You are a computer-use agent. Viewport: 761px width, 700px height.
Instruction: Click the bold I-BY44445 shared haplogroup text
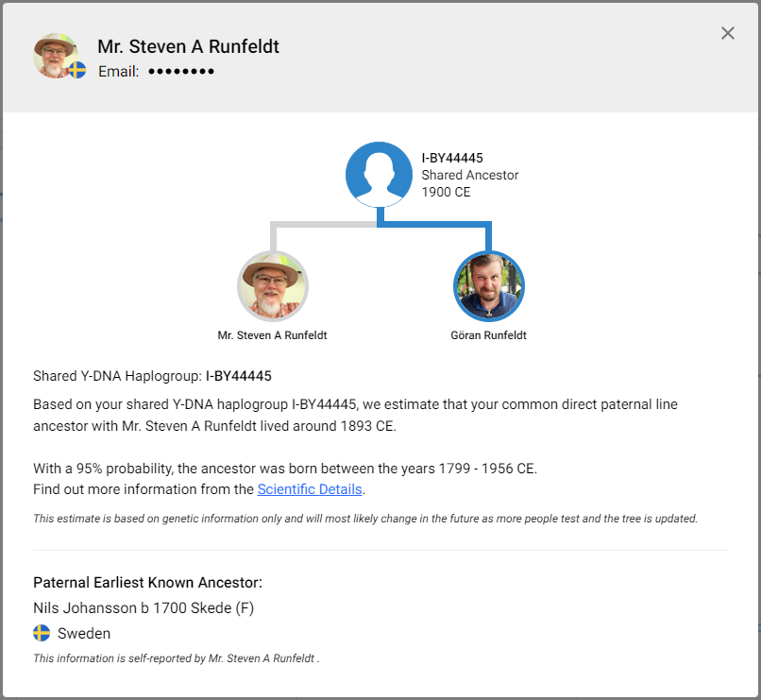[239, 376]
